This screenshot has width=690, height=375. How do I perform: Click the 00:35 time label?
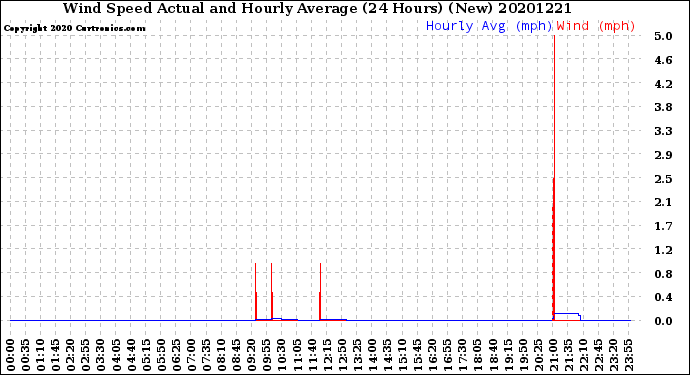click(26, 355)
